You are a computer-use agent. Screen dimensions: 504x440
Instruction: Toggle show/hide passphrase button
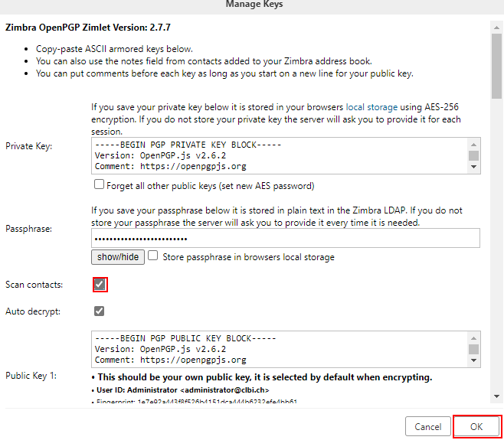118,257
